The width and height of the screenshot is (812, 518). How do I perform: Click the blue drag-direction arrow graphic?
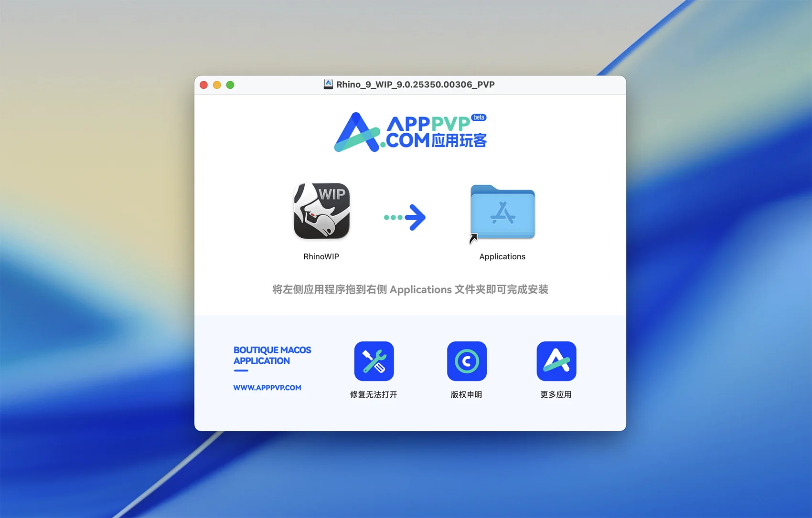(405, 218)
